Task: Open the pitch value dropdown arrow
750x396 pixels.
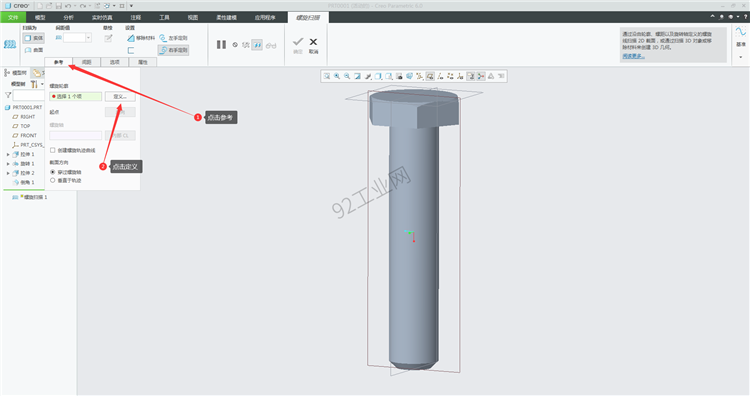Action: [x=88, y=38]
